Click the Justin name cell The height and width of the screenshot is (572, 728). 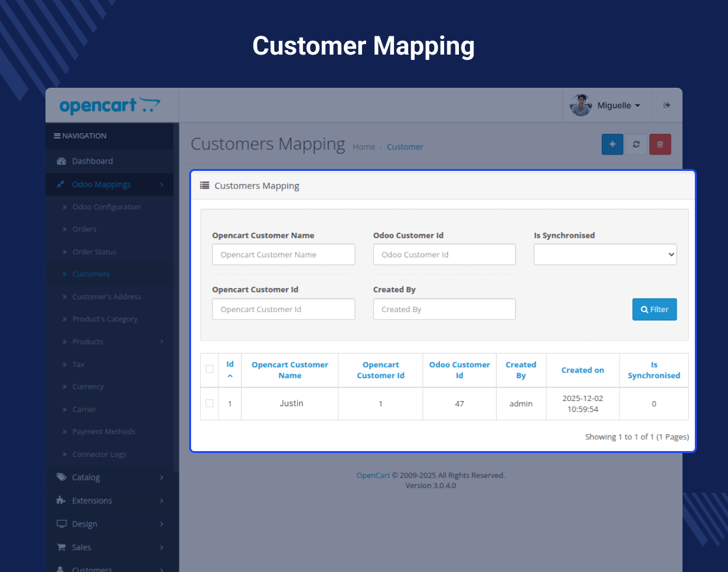click(x=291, y=404)
